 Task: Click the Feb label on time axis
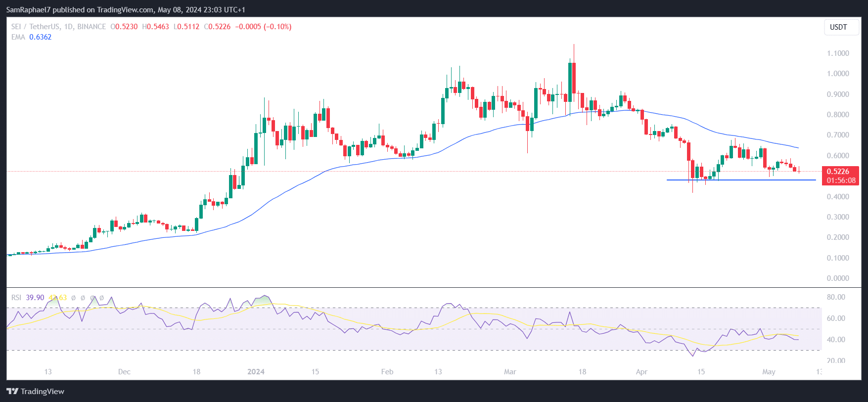(387, 372)
